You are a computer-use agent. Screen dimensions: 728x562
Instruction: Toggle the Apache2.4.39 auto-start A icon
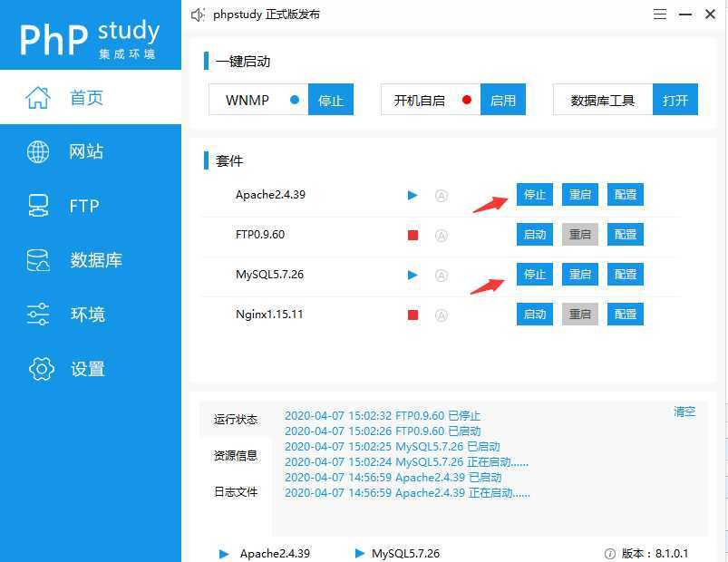point(442,196)
